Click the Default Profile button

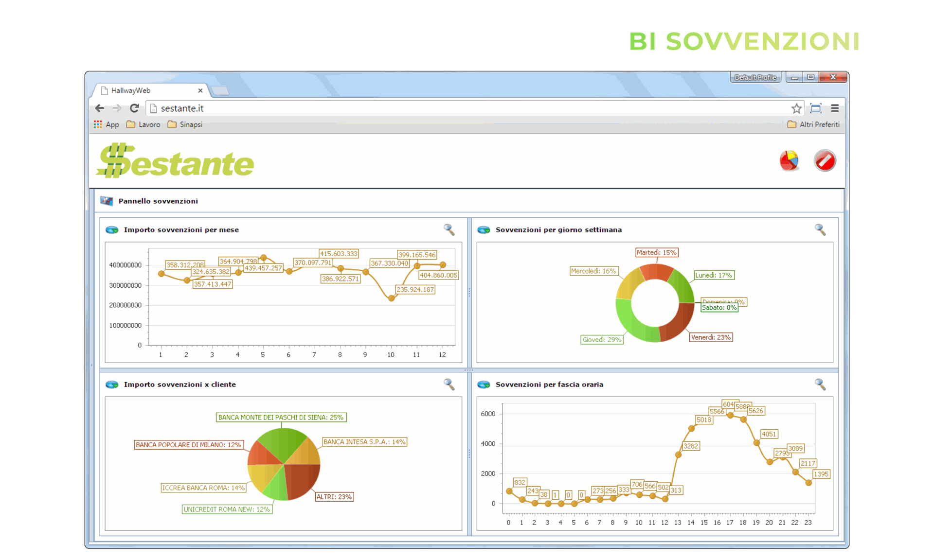click(x=755, y=77)
